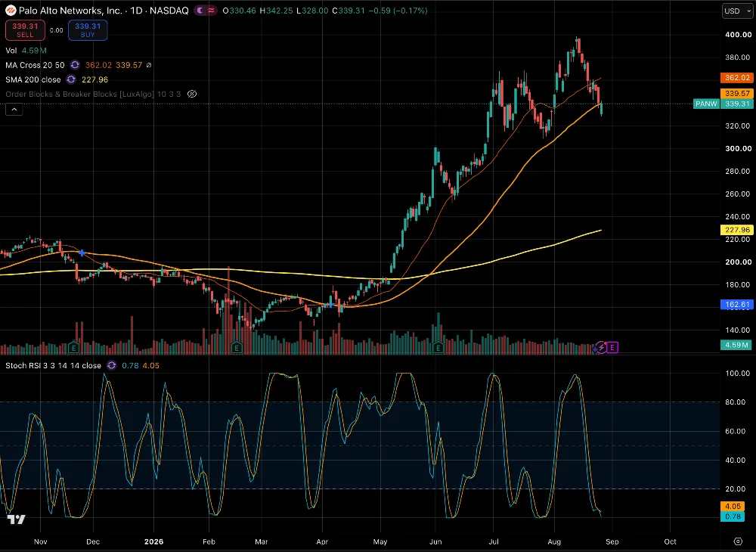Click the Nov label on time axis
Screen dimensions: 756x552
(x=41, y=541)
